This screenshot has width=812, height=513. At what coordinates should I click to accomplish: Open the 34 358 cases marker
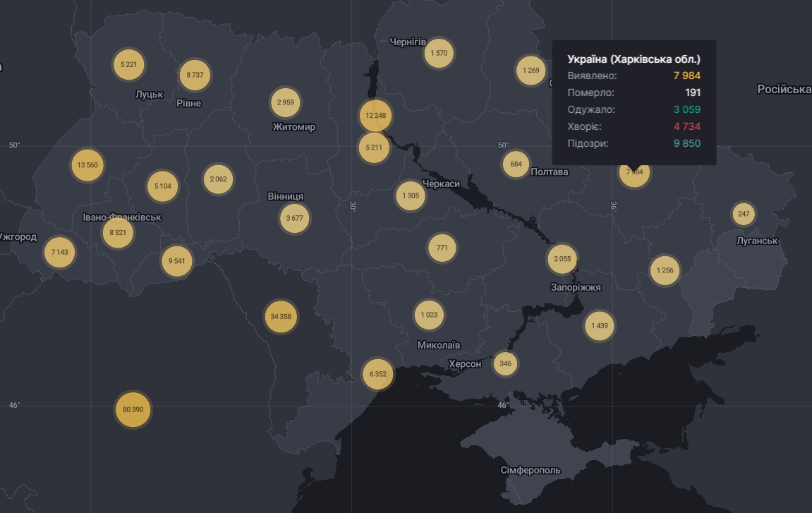281,316
